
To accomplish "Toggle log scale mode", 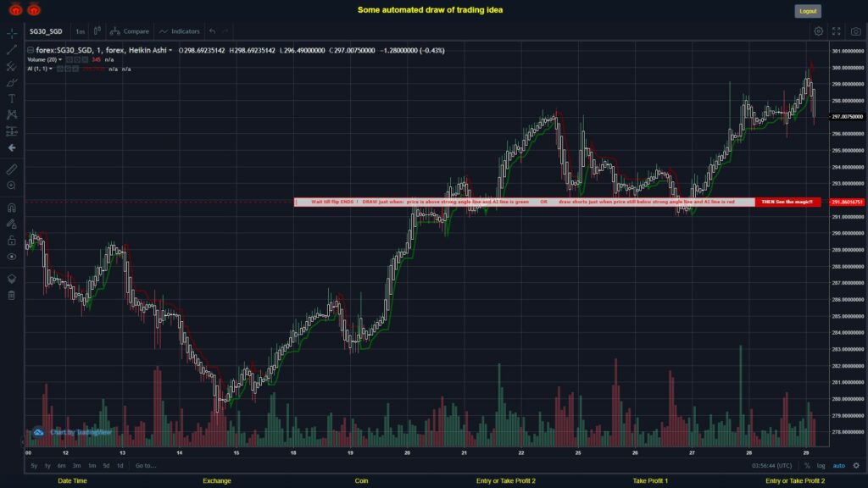I will click(x=821, y=466).
